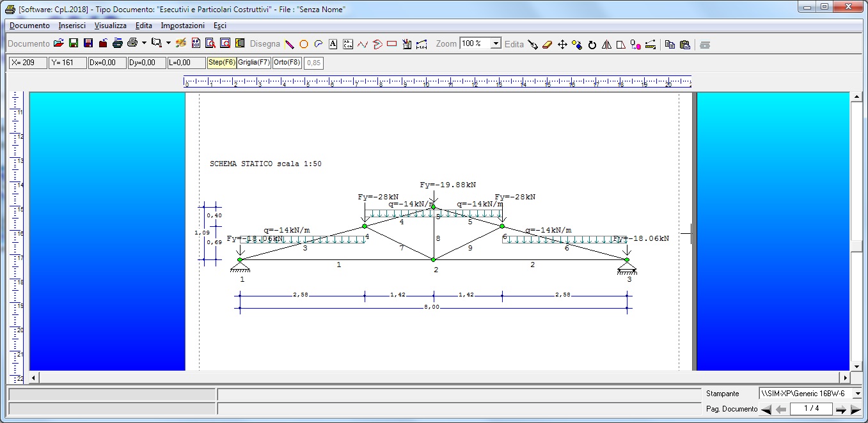Viewport: 868px width, 423px height.
Task: Open the Documento menu
Action: 29,26
